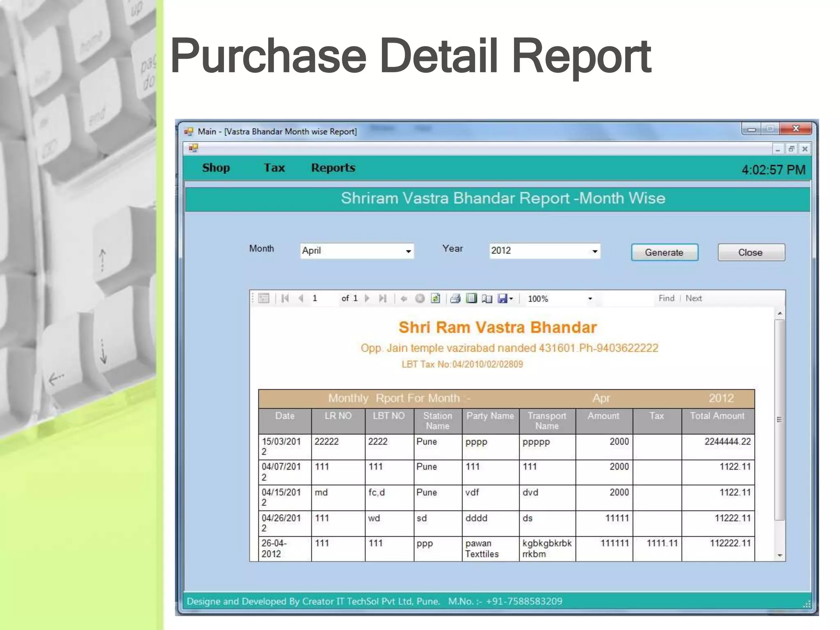
Task: Click the Total Amount column header
Action: (718, 421)
